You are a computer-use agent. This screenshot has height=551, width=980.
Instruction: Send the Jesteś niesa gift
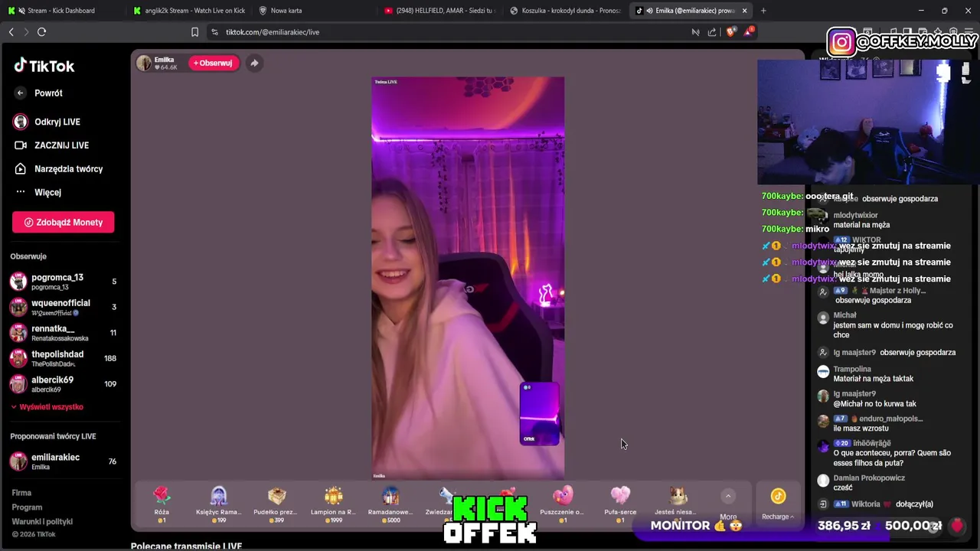point(677,504)
